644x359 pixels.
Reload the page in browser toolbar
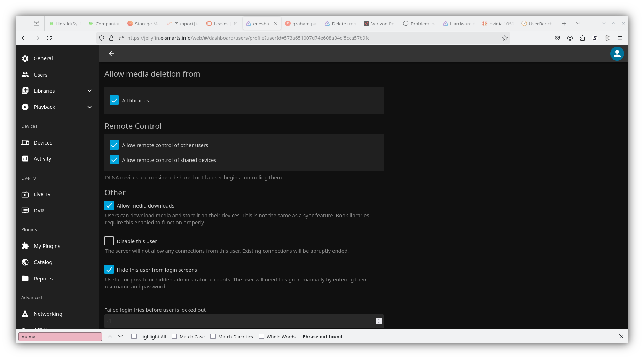click(x=49, y=38)
